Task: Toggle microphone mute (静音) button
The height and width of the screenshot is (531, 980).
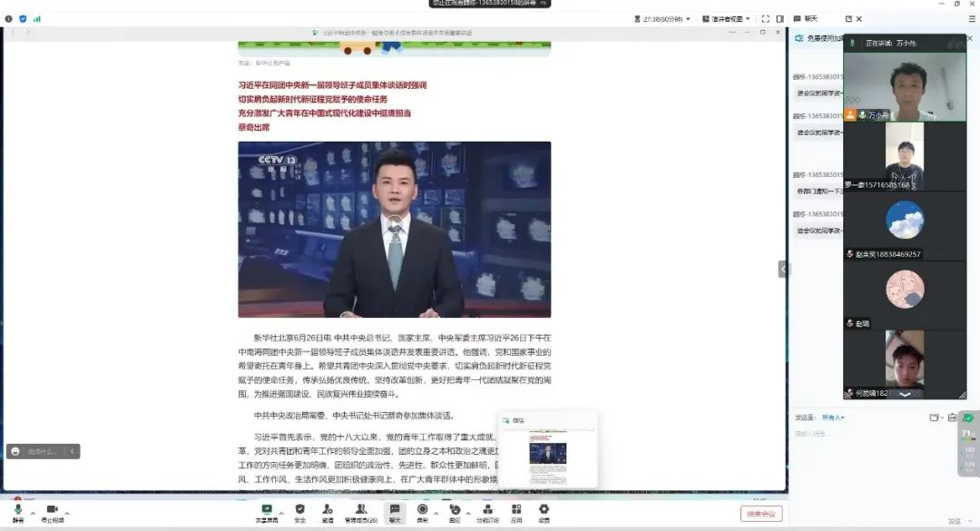Action: (18, 513)
